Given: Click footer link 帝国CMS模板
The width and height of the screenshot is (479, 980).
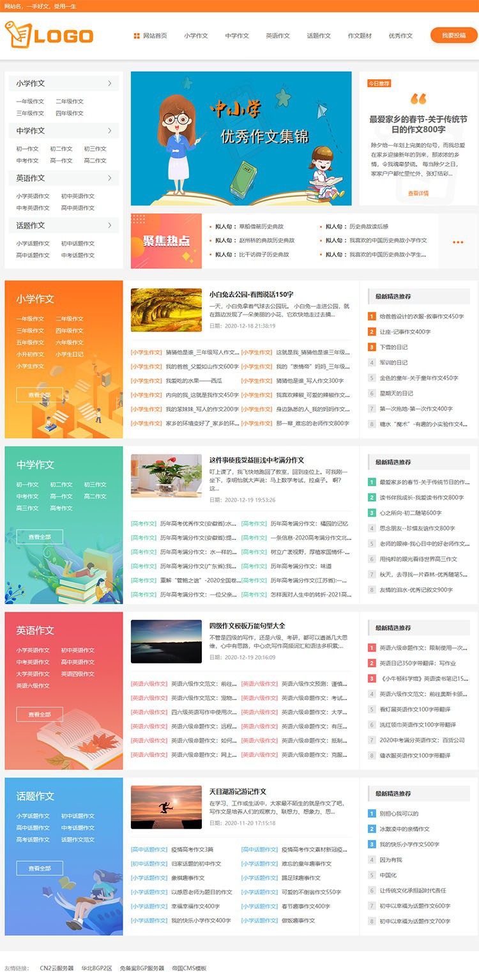Looking at the screenshot, I should (x=189, y=968).
